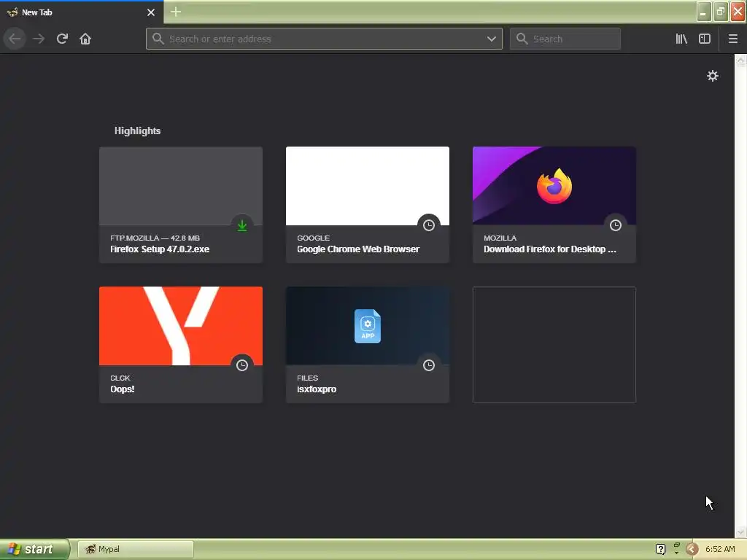Go back using the back arrow
Viewport: 747px width, 560px height.
(x=15, y=39)
